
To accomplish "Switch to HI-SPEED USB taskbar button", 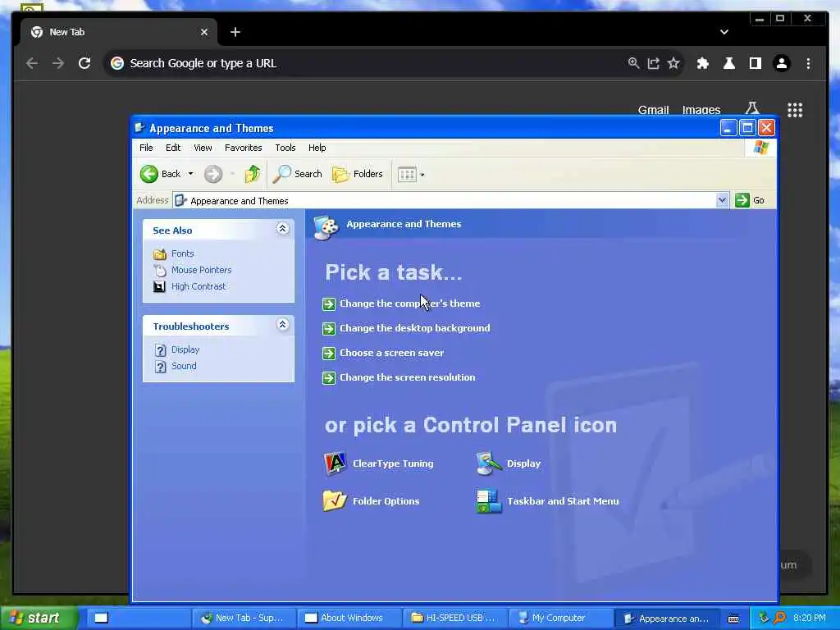I will (454, 619).
